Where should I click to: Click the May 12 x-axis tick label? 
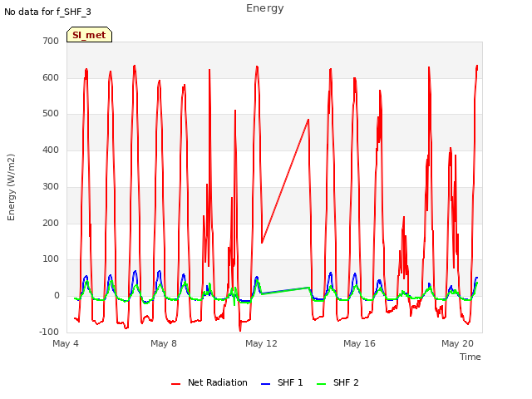(x=261, y=343)
